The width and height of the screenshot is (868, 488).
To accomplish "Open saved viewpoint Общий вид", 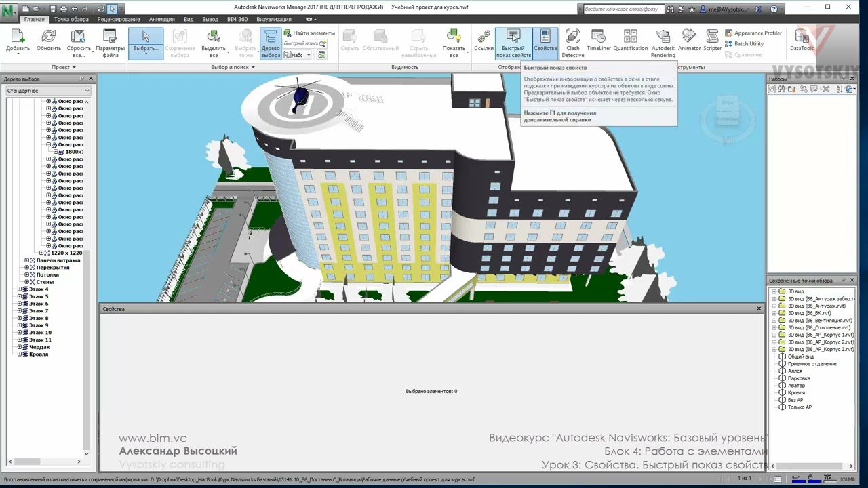I will 800,357.
